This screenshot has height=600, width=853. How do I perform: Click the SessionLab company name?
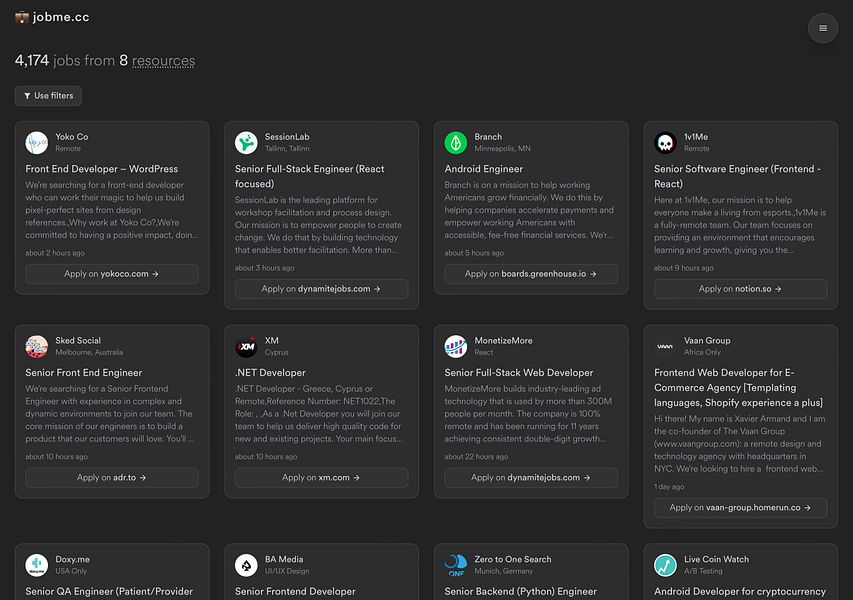click(x=287, y=137)
